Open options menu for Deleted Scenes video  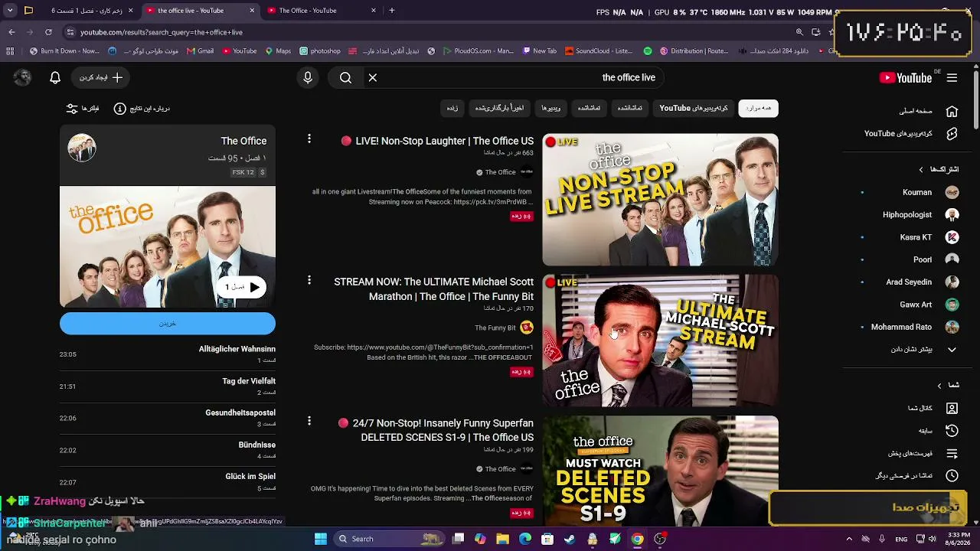(x=309, y=421)
